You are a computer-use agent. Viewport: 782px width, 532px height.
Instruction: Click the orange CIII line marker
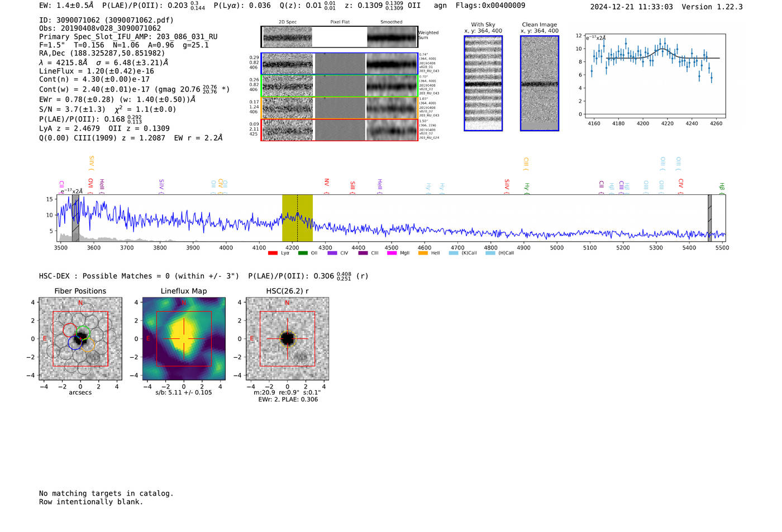click(526, 163)
